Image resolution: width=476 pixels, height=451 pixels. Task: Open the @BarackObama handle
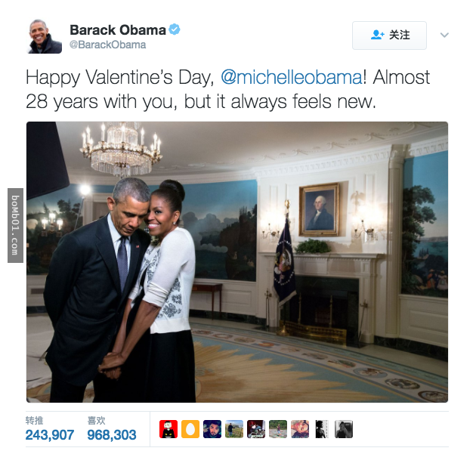(x=108, y=45)
